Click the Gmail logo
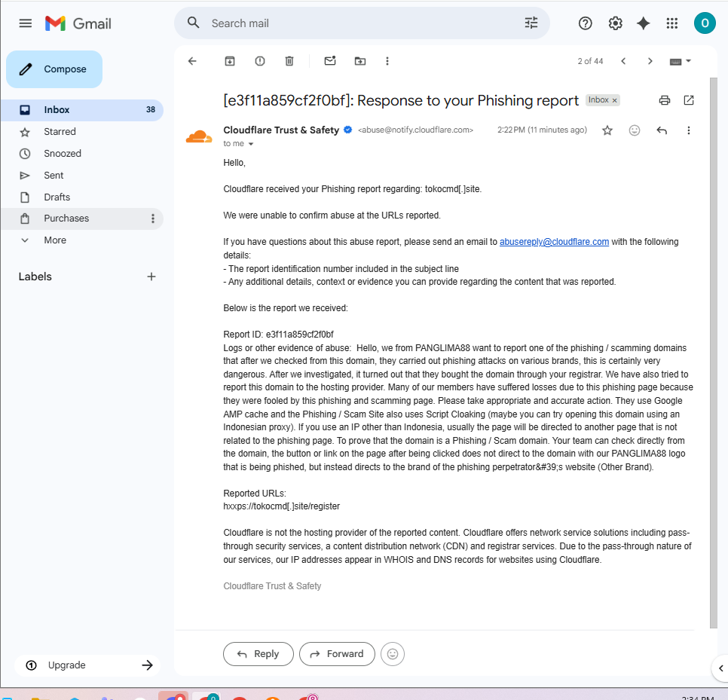The image size is (728, 700). (x=78, y=23)
